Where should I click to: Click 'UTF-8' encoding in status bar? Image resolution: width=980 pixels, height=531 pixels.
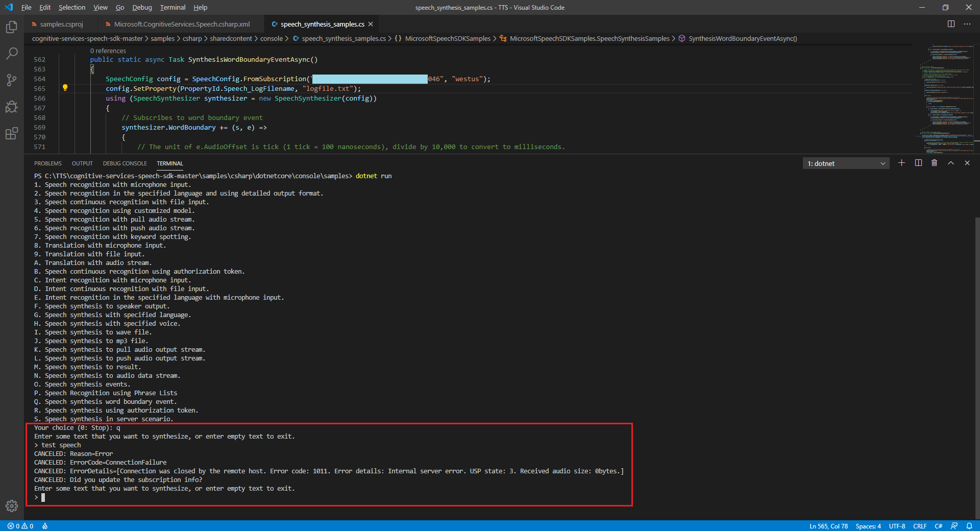pos(897,526)
